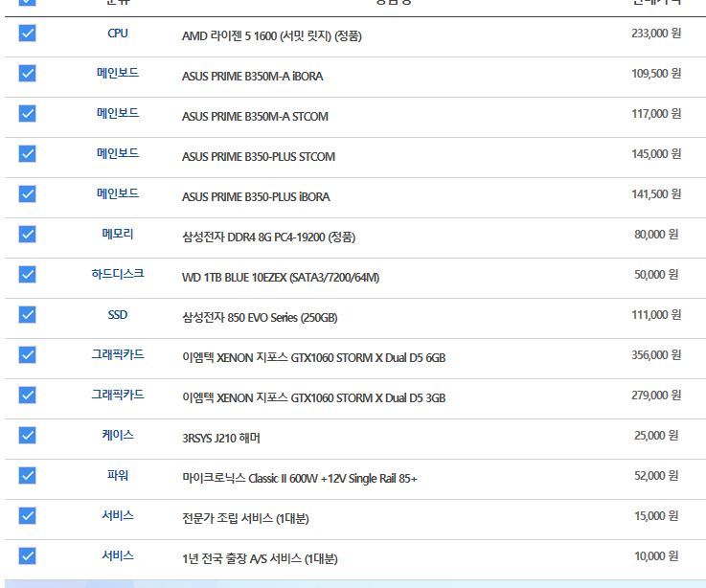The height and width of the screenshot is (588, 706).
Task: Click the 117,000 원 price
Action: 656,113
